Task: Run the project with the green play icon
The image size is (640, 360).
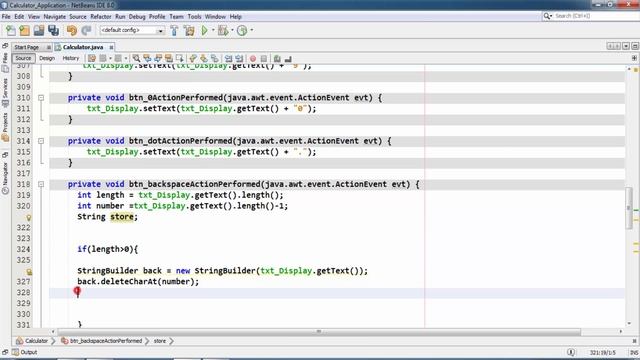Action: point(204,30)
